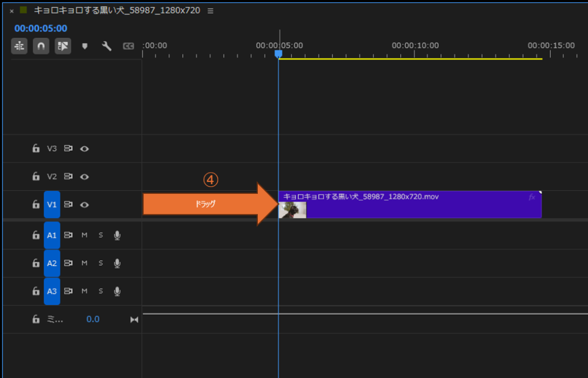Image resolution: width=588 pixels, height=378 pixels.
Task: Click the CC caption track options icon
Action: pyautogui.click(x=129, y=46)
